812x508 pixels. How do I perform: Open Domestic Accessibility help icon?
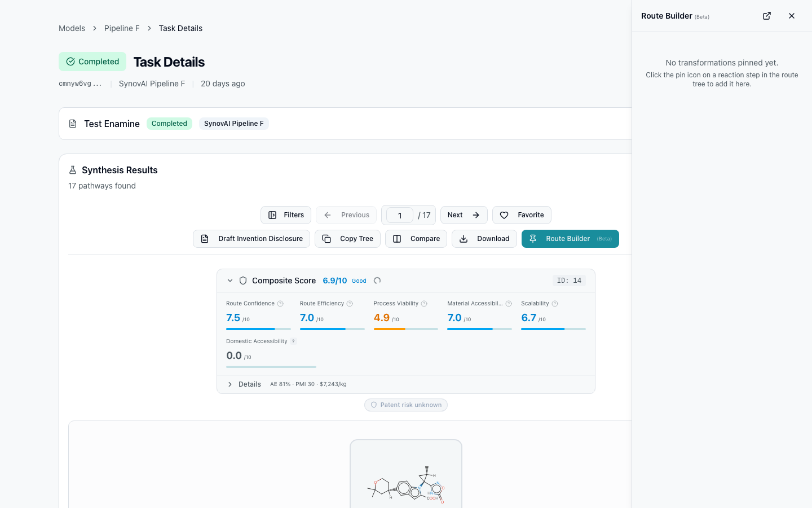point(293,341)
